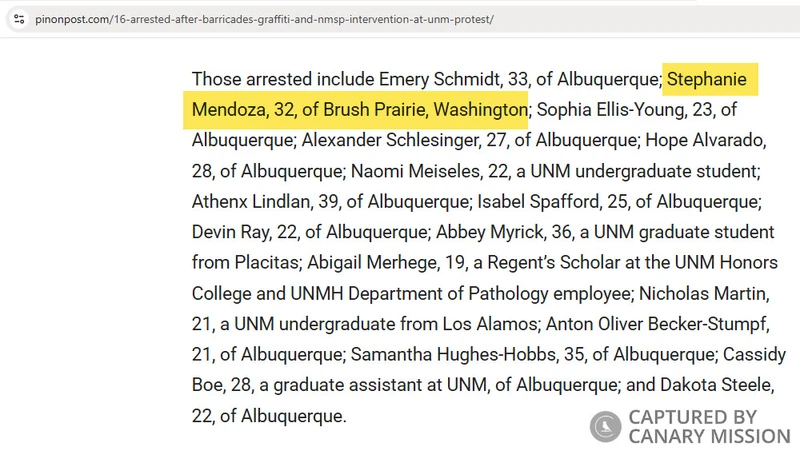Click the site information icon in address bar
The width and height of the screenshot is (800, 454).
[19, 19]
